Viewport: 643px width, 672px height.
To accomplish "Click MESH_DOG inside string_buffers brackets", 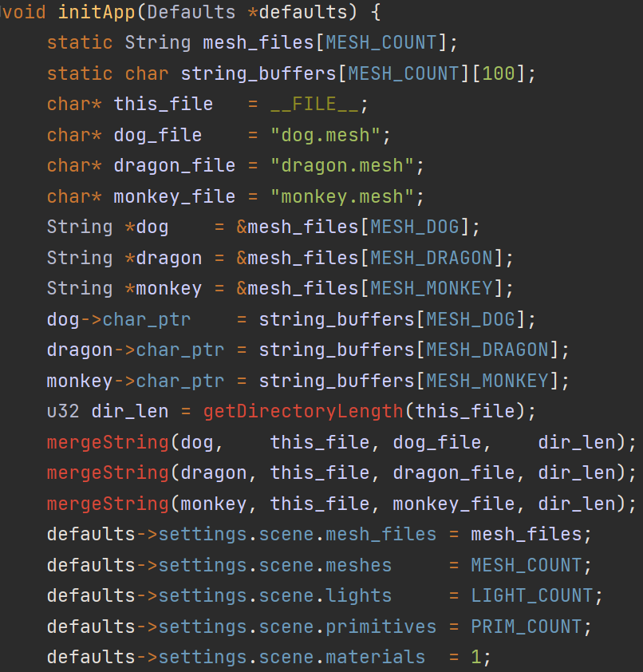I will point(471,319).
